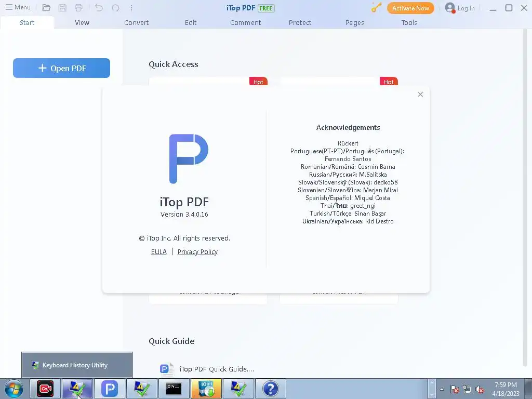The image size is (532, 399).
Task: Click the save disk toolbar icon
Action: [62, 8]
